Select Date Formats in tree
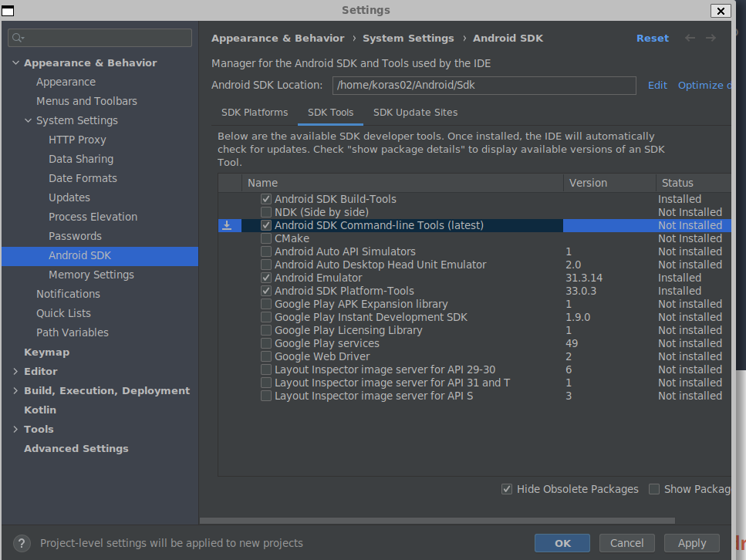 [83, 178]
